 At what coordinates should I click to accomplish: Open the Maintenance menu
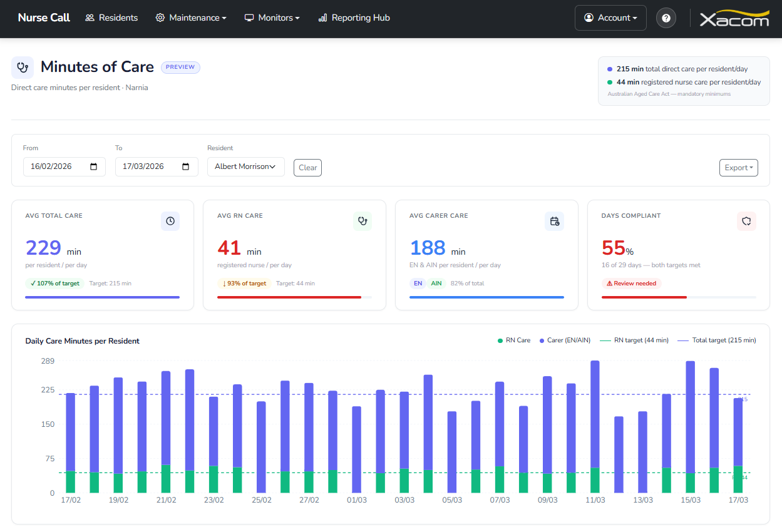coord(191,18)
